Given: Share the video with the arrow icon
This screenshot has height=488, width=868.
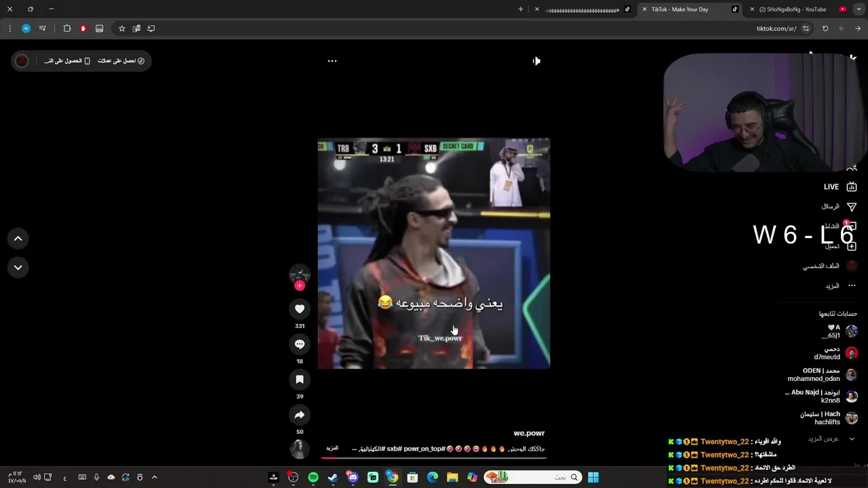Looking at the screenshot, I should point(300,415).
